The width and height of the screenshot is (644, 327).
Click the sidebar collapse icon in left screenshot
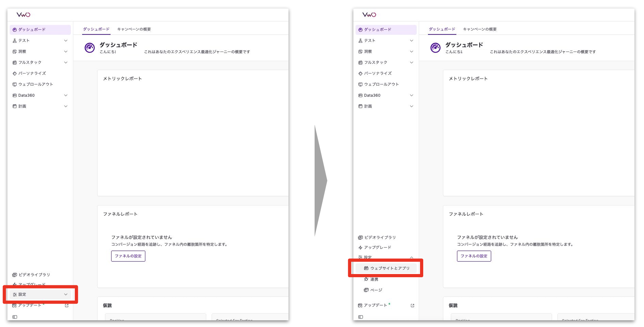coord(15,317)
